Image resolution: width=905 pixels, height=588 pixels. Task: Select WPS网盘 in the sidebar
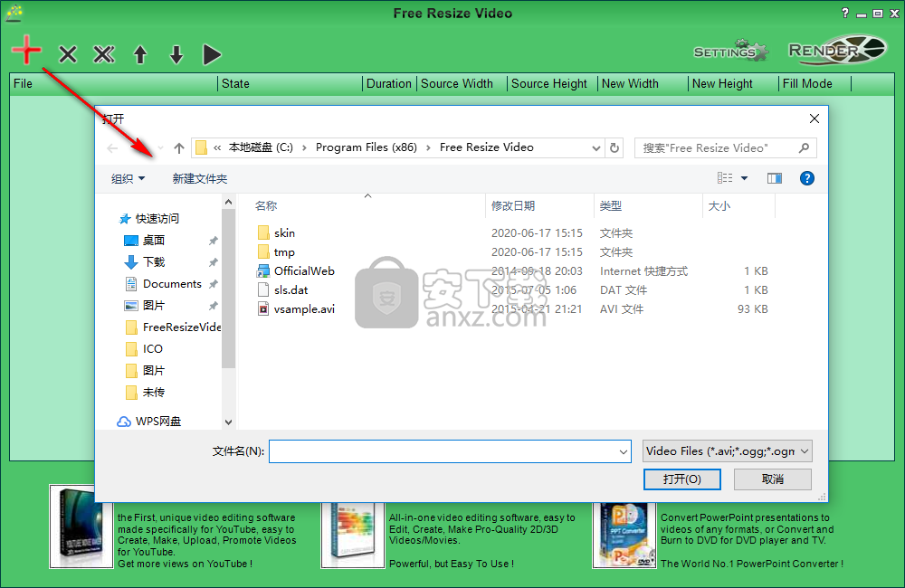[x=149, y=422]
